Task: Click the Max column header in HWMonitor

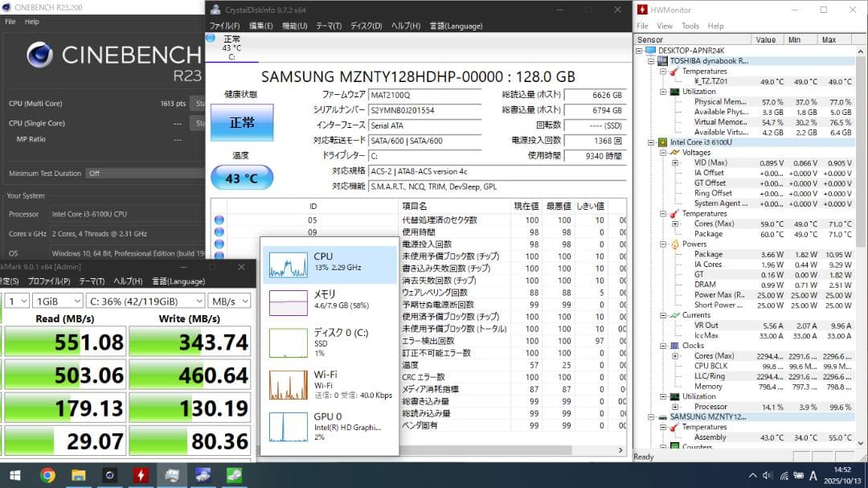Action: [x=836, y=40]
